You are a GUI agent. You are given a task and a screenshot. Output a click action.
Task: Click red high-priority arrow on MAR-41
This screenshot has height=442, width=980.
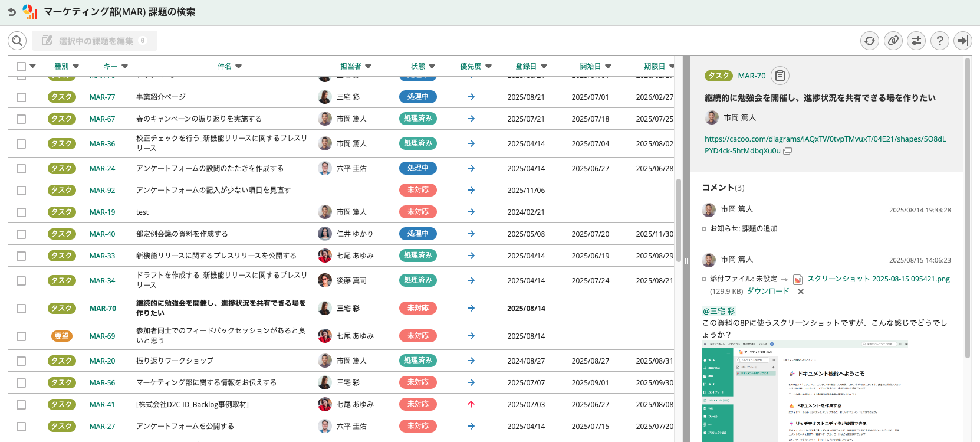[471, 404]
